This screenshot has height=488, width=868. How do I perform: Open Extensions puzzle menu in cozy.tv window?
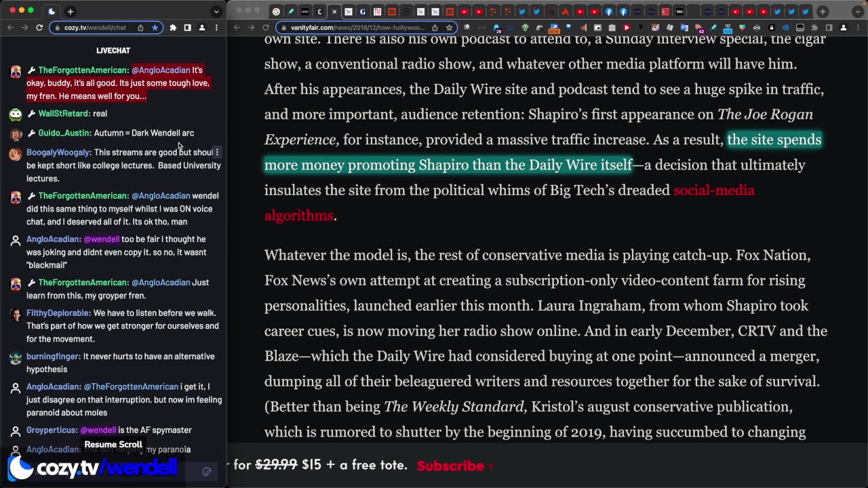click(x=173, y=28)
